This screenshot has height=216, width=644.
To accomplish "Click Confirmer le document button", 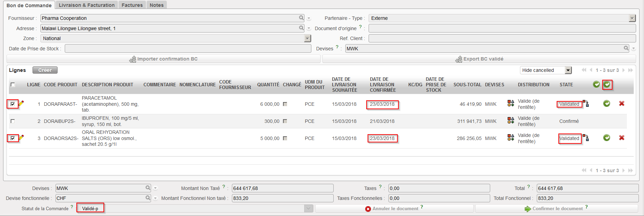I will click(556, 208).
